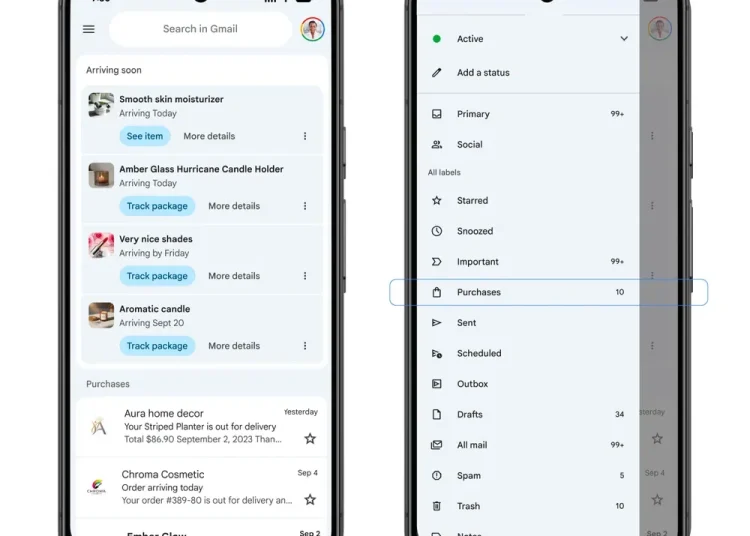Track package for Aromatic candle
Screen dimensions: 750x536
click(x=157, y=345)
